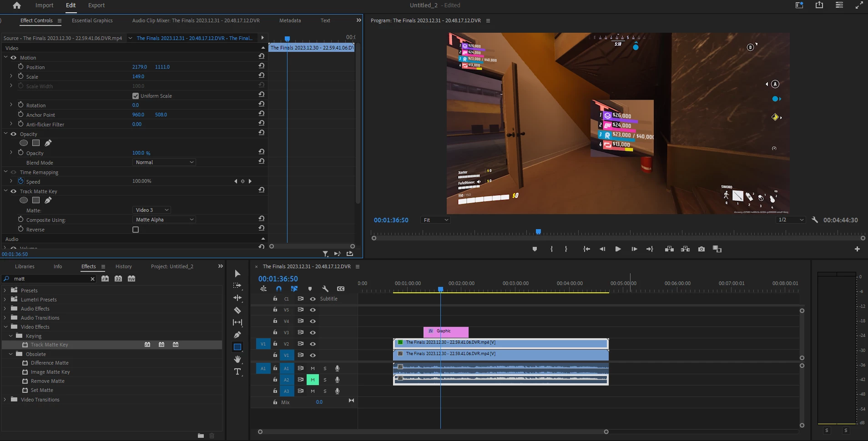Open playback resolution 1/2 dropdown
This screenshot has height=441, width=868.
tap(791, 220)
